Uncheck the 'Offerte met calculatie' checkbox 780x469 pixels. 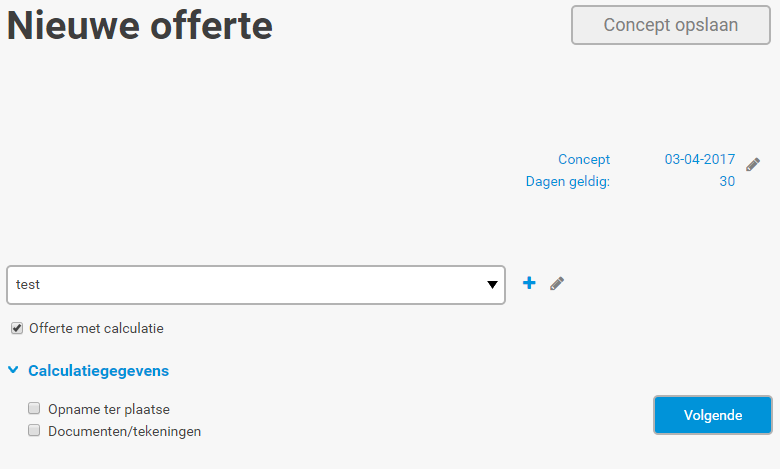(x=17, y=328)
